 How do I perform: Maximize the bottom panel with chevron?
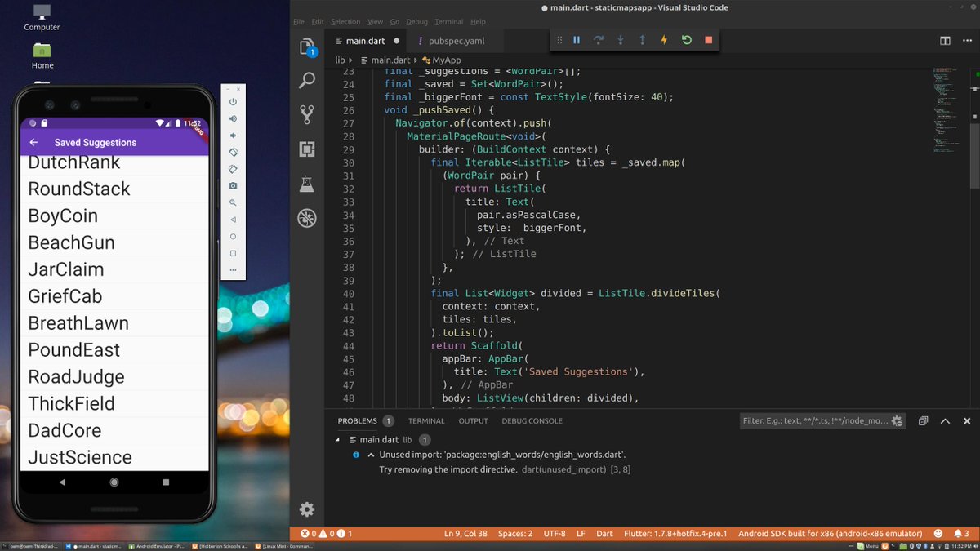(x=945, y=421)
